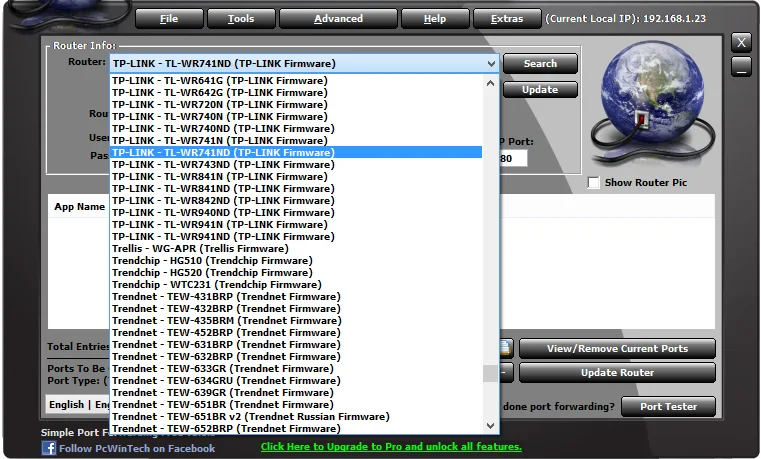This screenshot has width=761, height=459.
Task: Click the Upgrade to Pro link
Action: [x=391, y=446]
